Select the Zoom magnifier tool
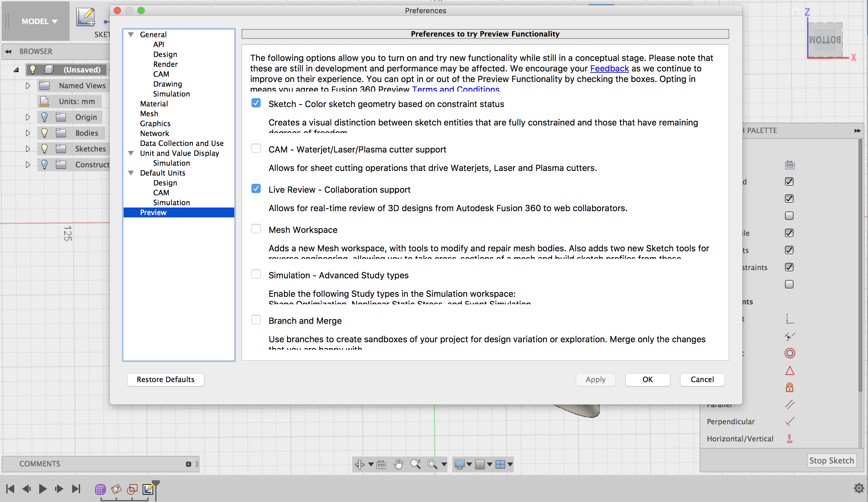The image size is (868, 502). pos(416,464)
